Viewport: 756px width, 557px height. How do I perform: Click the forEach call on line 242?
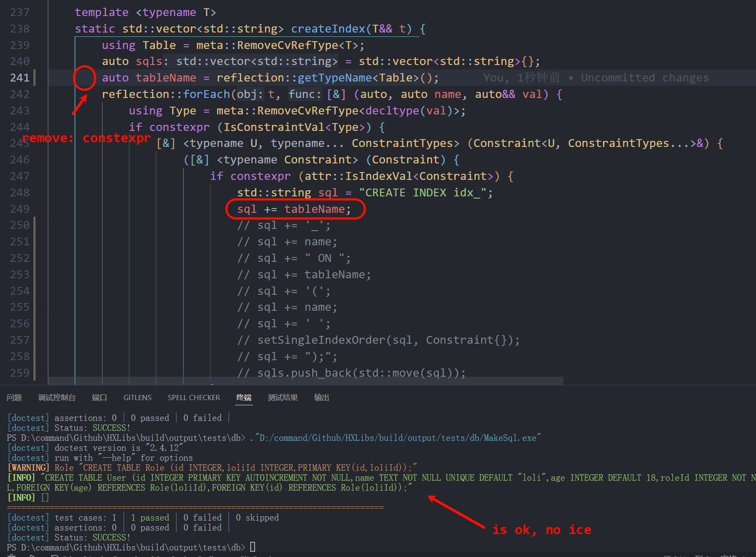coord(206,94)
